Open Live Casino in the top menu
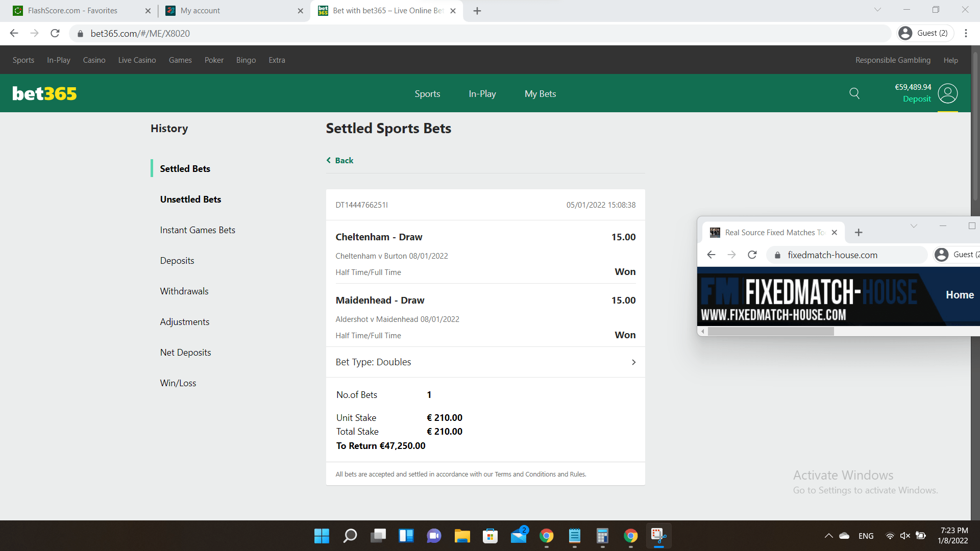 click(x=137, y=60)
